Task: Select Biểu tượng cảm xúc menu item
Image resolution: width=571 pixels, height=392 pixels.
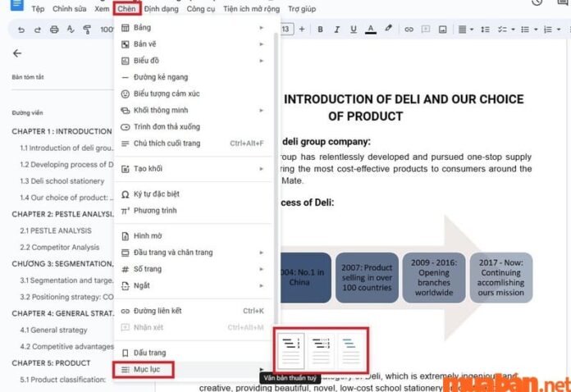Action: point(193,93)
